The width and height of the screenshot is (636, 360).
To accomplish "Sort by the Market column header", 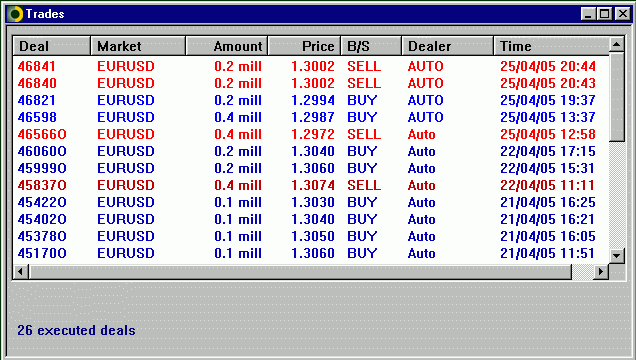I will 138,46.
